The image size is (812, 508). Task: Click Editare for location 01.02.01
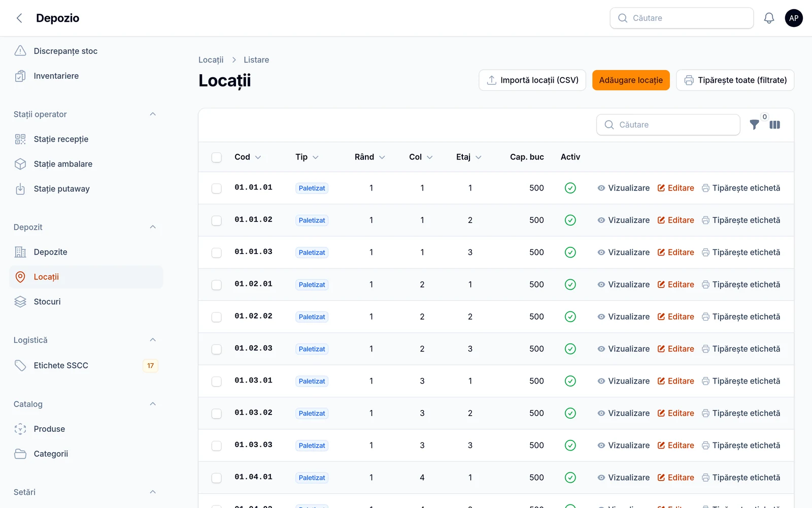675,284
